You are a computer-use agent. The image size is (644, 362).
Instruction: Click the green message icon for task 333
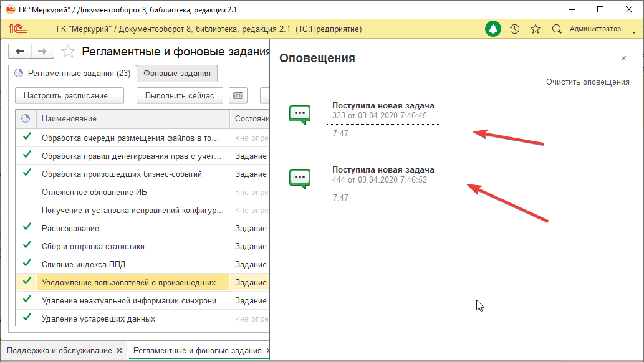[300, 115]
